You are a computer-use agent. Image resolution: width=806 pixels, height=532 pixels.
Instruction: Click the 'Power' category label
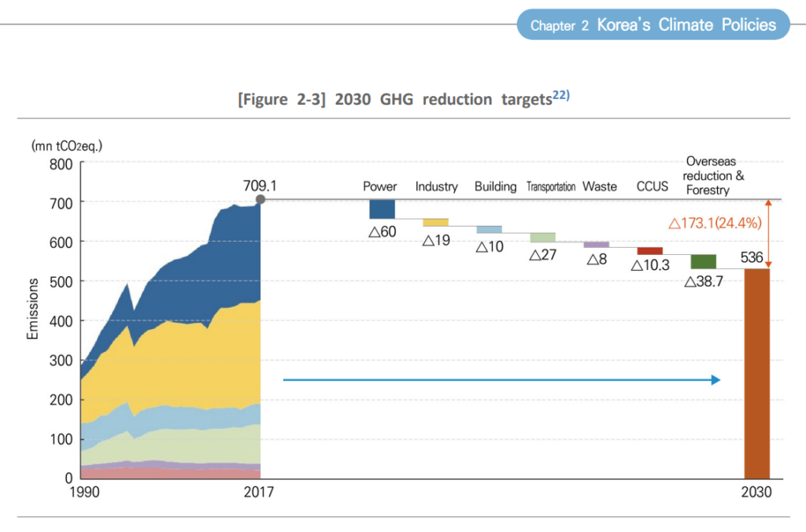[x=380, y=186]
